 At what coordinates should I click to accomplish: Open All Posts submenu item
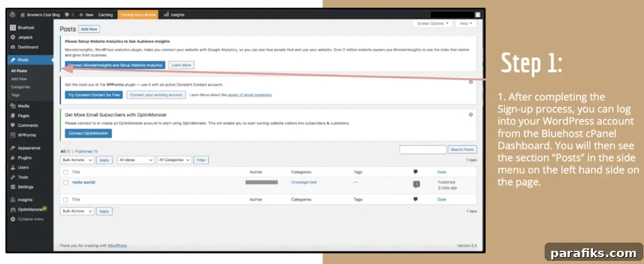pyautogui.click(x=19, y=71)
